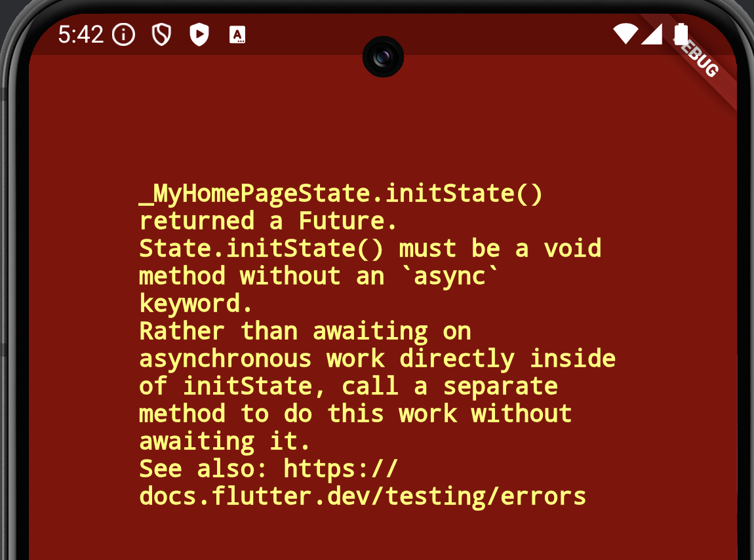Click the front camera cutout
754x560 pixels.
383,57
